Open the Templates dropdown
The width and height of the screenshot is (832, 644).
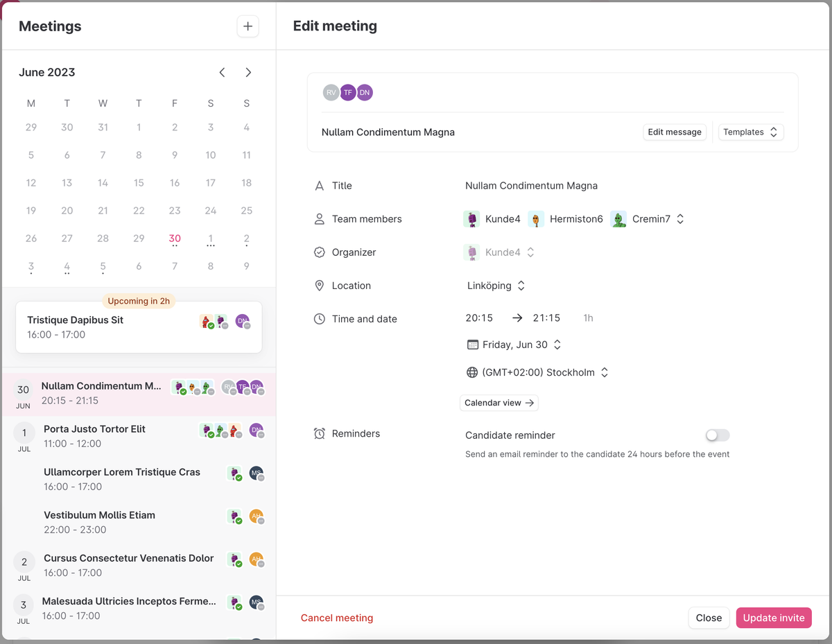pos(751,132)
